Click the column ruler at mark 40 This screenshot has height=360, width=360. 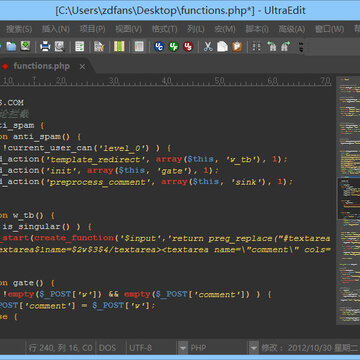(x=166, y=81)
